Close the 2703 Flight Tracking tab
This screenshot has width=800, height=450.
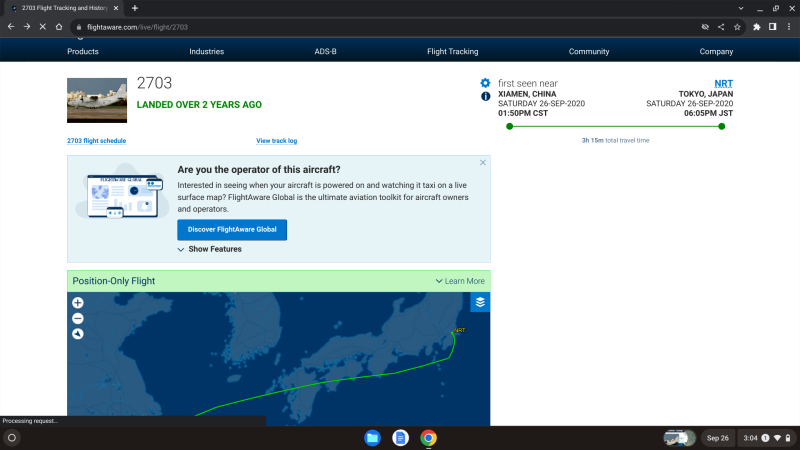[x=116, y=8]
